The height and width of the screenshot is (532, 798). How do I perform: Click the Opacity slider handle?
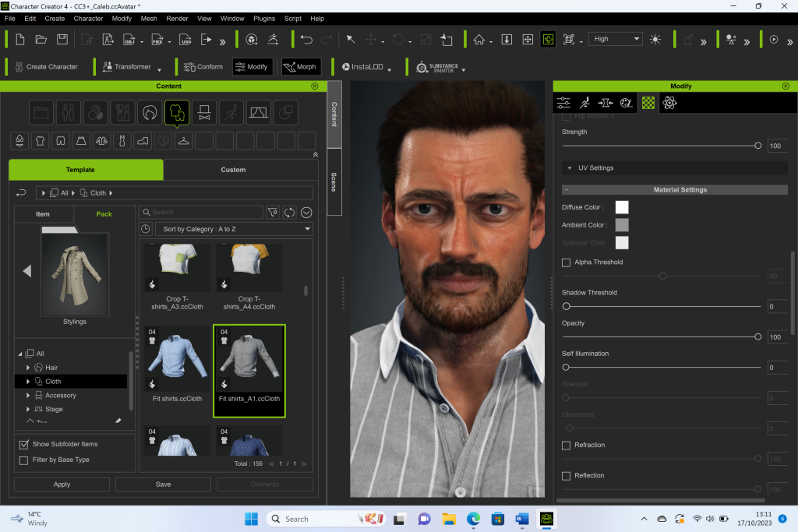pos(757,336)
